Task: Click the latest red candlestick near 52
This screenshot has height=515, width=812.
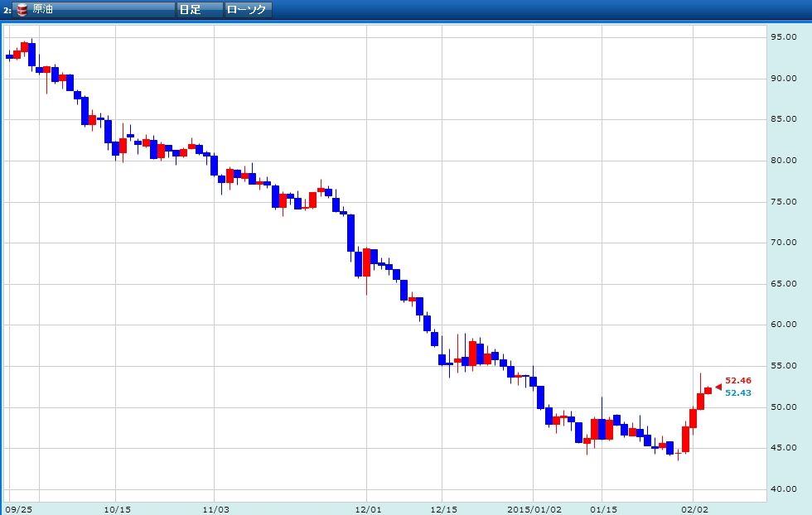Action: [708, 390]
